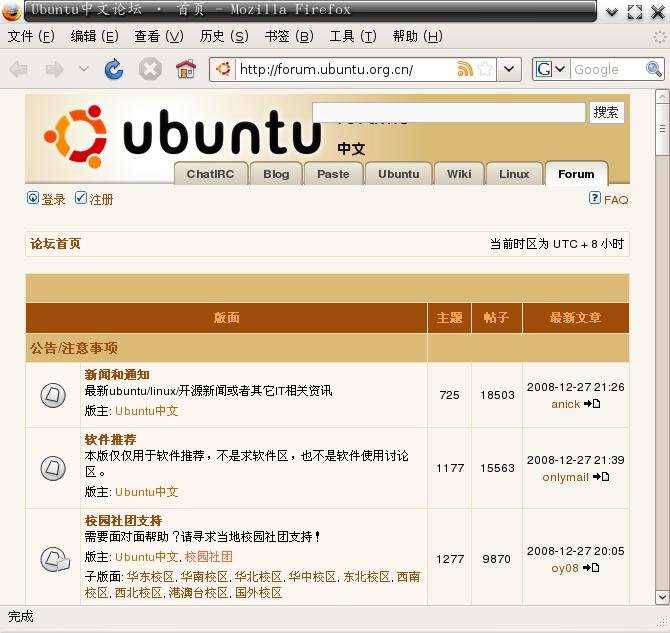Click the Ubuntu logo in the forum header

(x=182, y=135)
